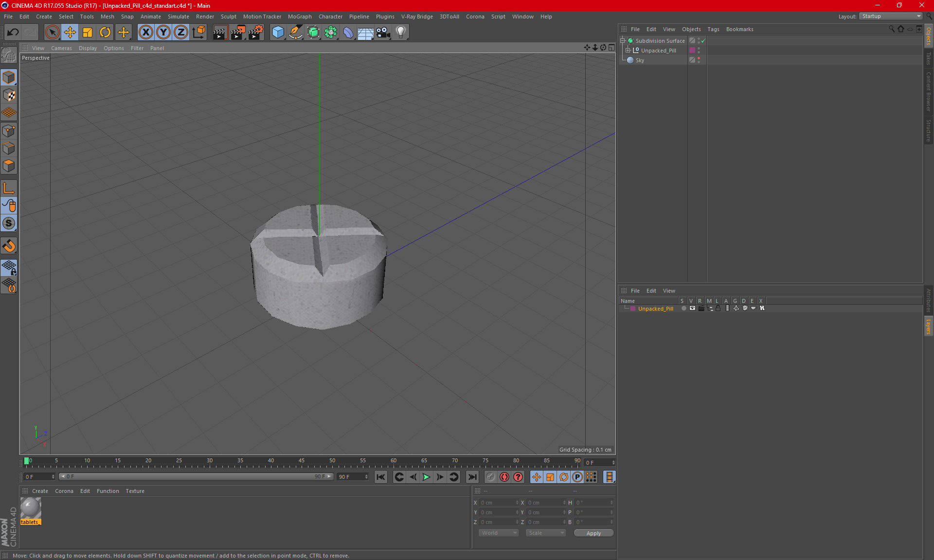Open the spline pen tool

point(296,32)
